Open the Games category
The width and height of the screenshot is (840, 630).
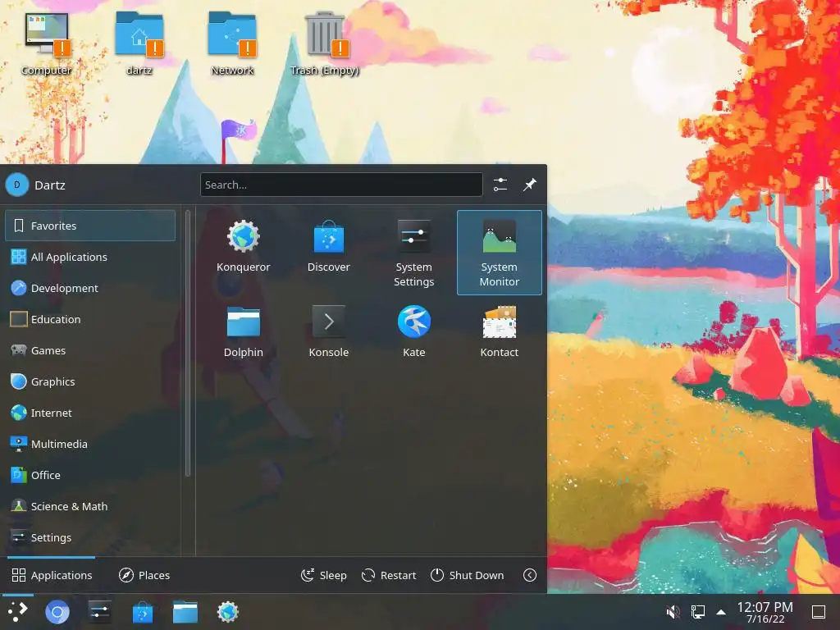tap(90, 350)
